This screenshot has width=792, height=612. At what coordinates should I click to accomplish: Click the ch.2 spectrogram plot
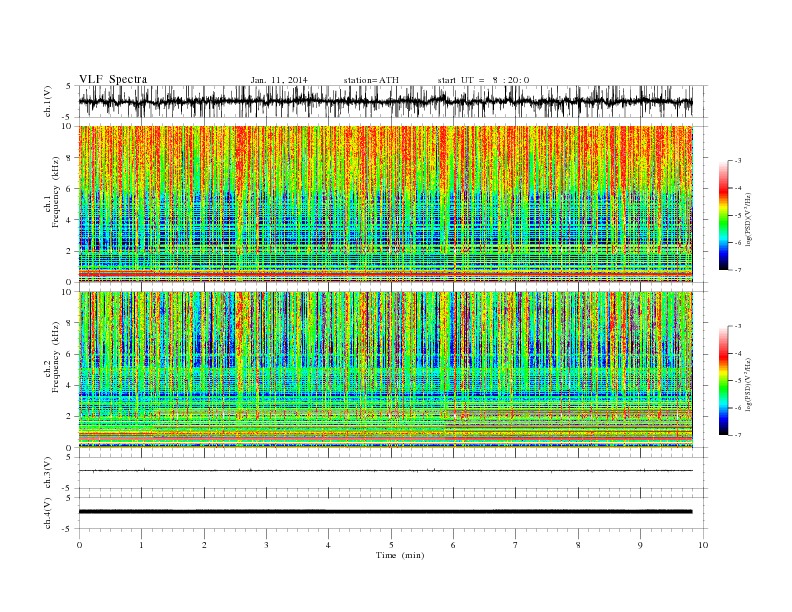coord(385,370)
